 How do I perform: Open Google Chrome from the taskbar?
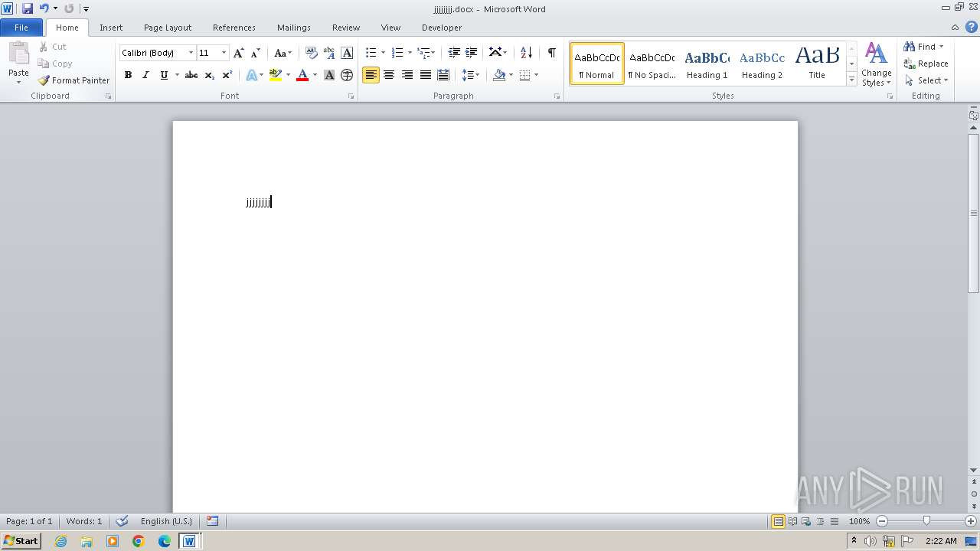pos(139,541)
